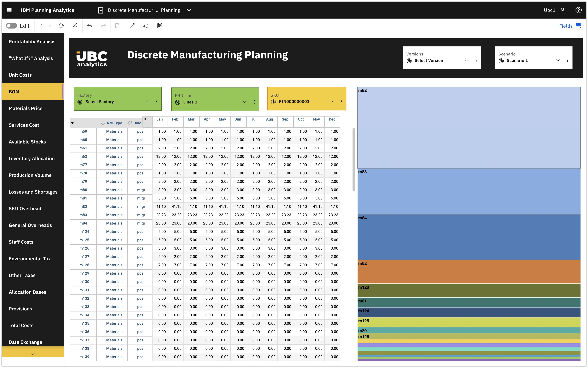Click the share icon in toolbar
Image resolution: width=588 pixels, height=368 pixels.
75,26
